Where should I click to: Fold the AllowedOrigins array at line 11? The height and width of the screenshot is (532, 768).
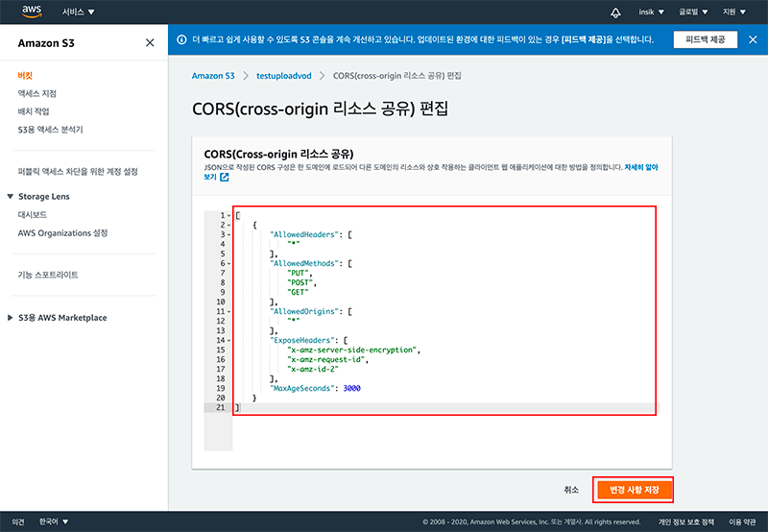[x=228, y=311]
